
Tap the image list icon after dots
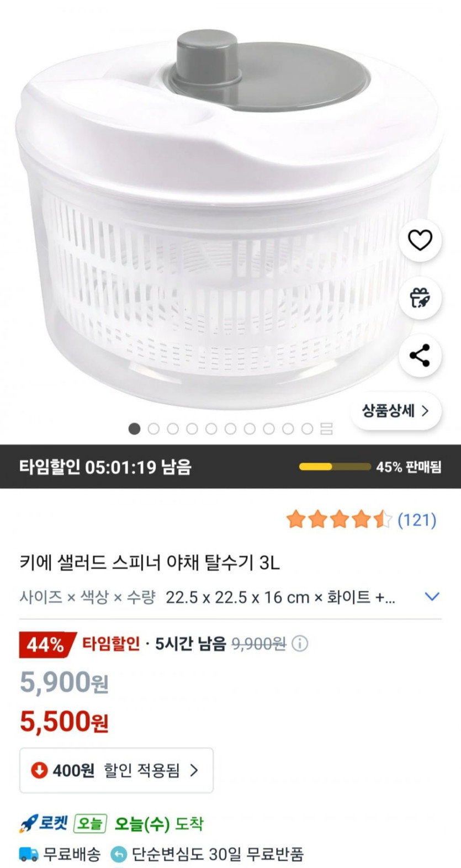click(x=327, y=428)
